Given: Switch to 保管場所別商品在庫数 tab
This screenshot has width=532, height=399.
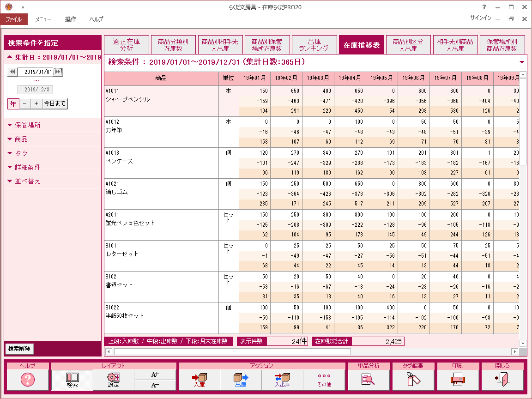Looking at the screenshot, I should [502, 45].
